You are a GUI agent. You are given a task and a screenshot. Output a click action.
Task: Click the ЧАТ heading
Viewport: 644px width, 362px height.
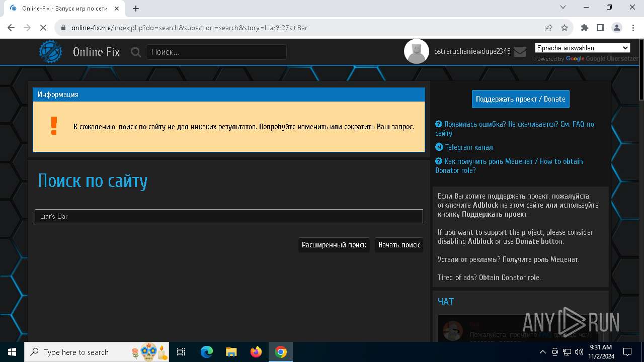click(x=446, y=301)
